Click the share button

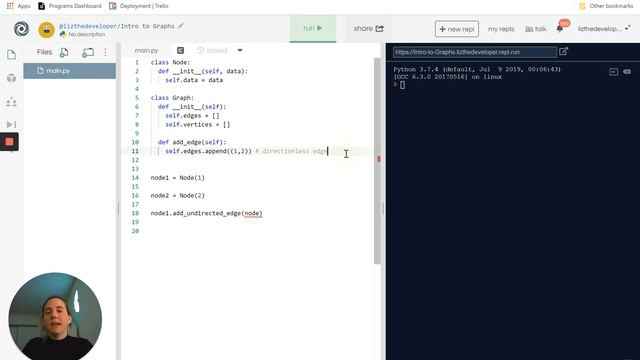[x=369, y=28]
